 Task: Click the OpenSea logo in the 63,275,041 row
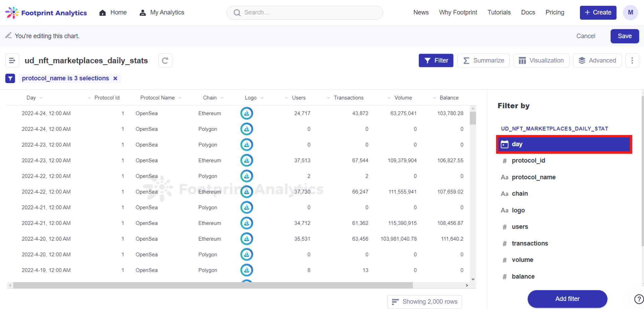pos(247,113)
